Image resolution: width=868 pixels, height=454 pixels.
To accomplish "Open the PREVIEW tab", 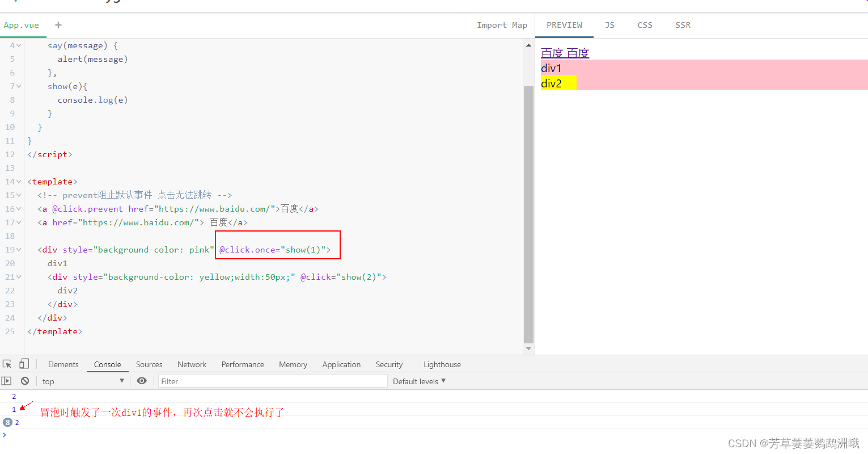I will pos(564,25).
